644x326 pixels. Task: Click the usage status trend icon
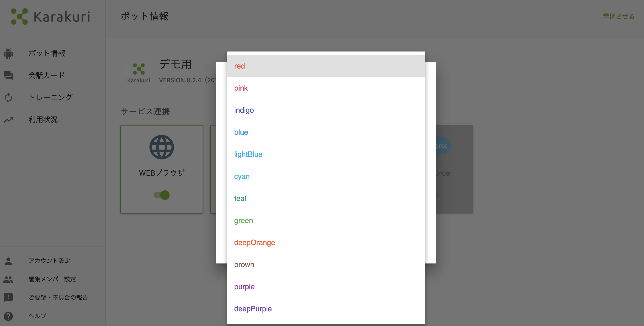coord(8,120)
